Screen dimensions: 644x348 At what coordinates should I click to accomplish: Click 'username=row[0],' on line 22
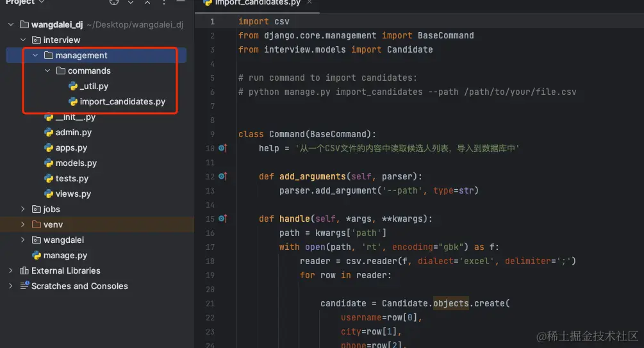point(381,317)
